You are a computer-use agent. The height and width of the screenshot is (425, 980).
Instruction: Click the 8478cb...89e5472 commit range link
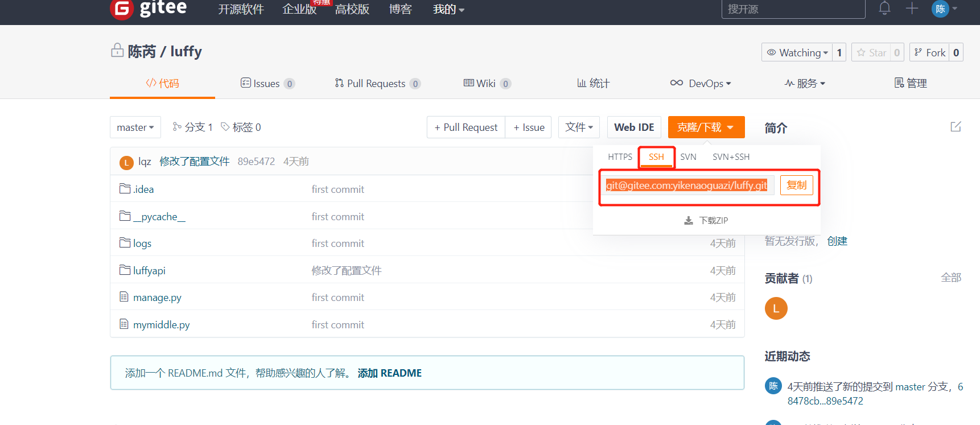[x=825, y=401]
